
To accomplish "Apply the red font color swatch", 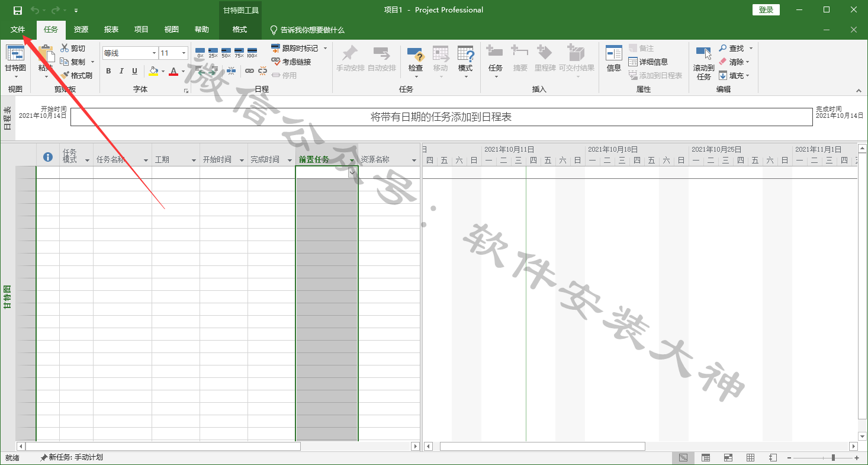I will pyautogui.click(x=173, y=71).
